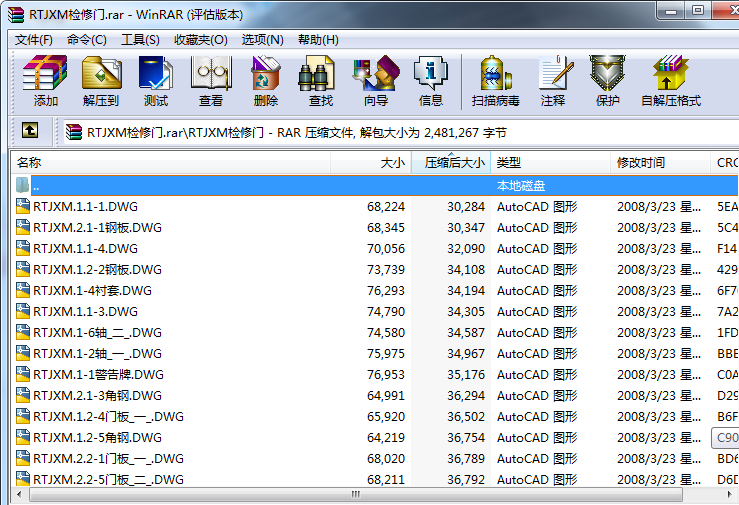The width and height of the screenshot is (739, 505).
Task: Click packed size value 30,347
Action: click(x=466, y=228)
